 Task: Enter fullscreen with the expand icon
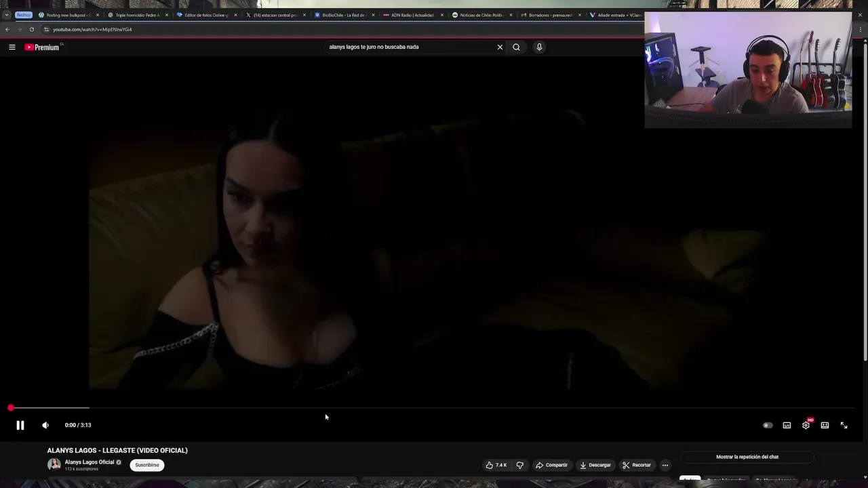tap(844, 425)
